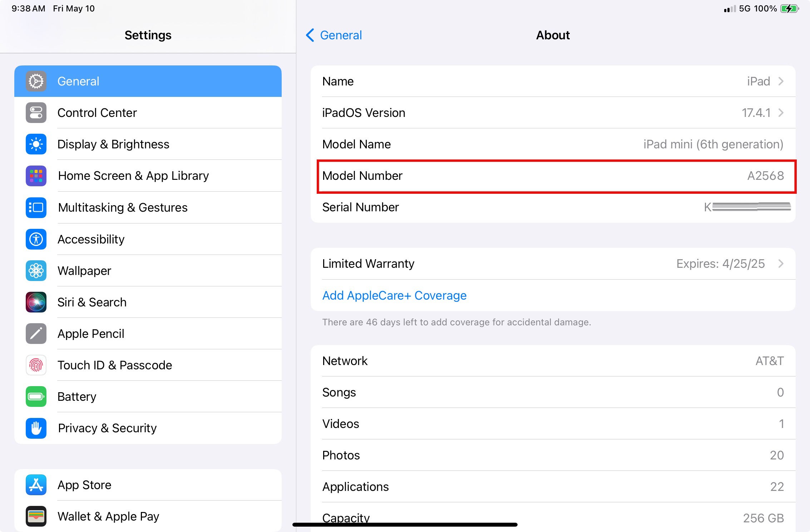
Task: Go to Display & Brightness settings
Action: tap(148, 144)
